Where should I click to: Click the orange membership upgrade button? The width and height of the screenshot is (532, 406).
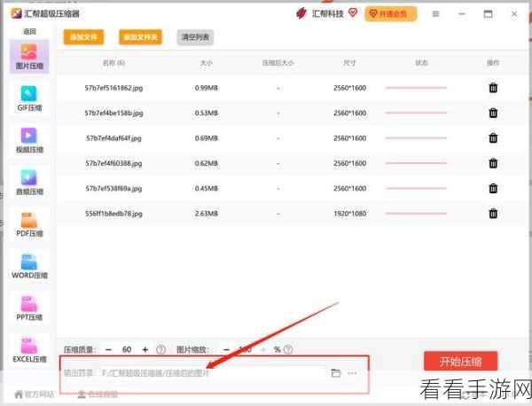click(391, 14)
